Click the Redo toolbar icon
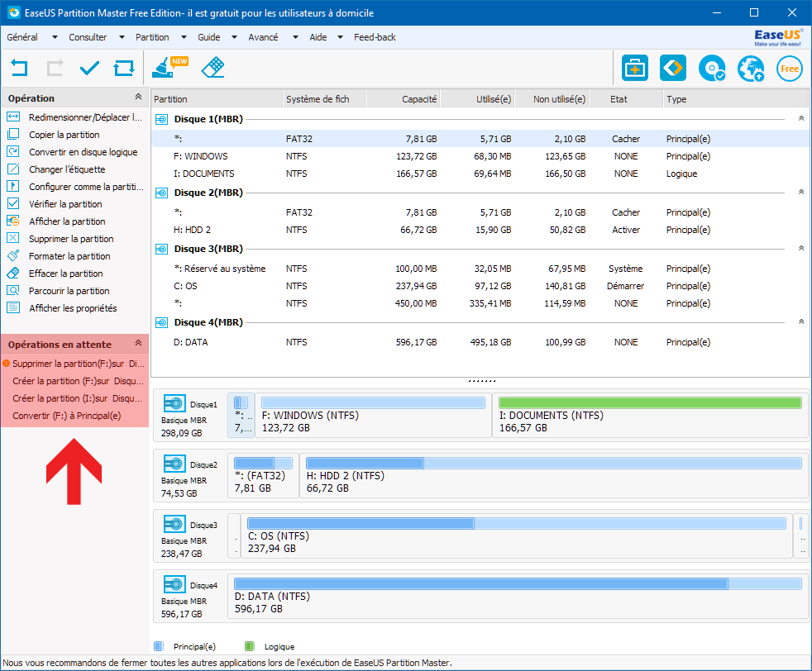Image resolution: width=812 pixels, height=671 pixels. click(x=55, y=68)
